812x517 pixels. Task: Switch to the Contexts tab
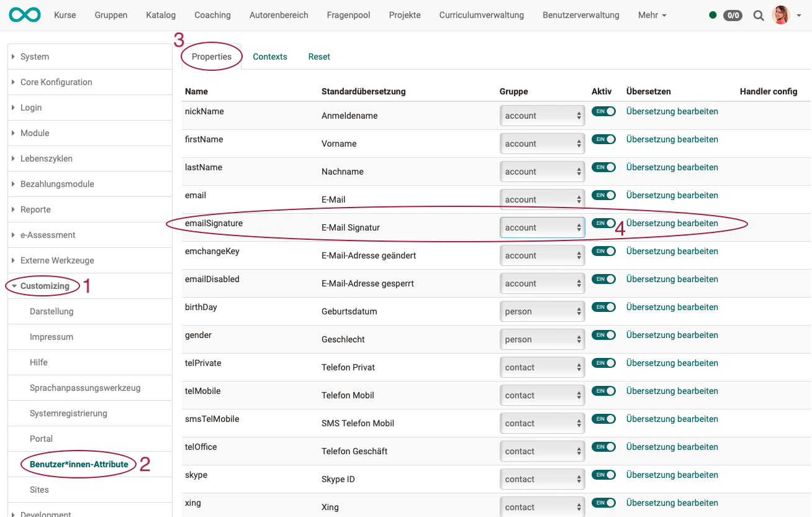coord(270,57)
